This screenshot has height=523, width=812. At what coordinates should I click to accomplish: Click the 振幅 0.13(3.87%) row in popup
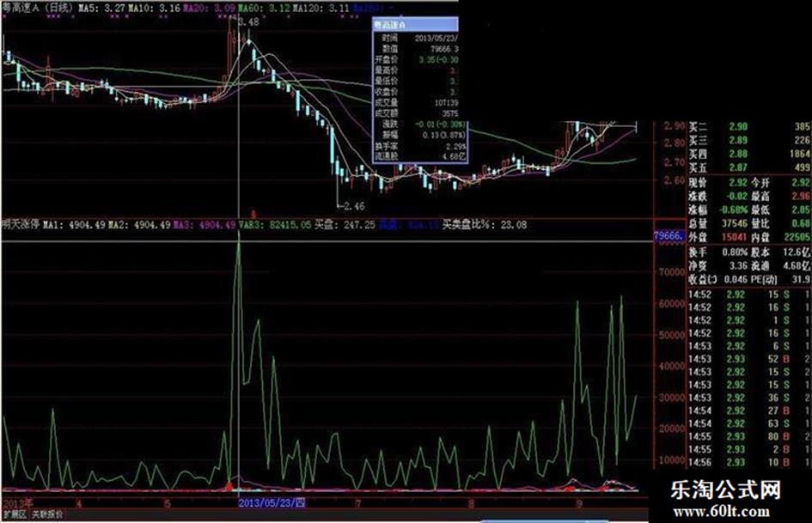[x=420, y=135]
